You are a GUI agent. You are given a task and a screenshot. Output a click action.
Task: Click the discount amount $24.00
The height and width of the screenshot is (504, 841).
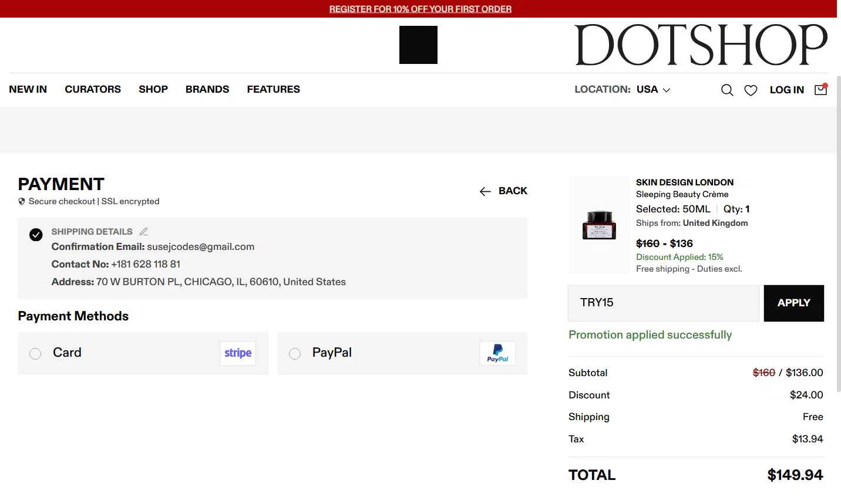coord(806,395)
